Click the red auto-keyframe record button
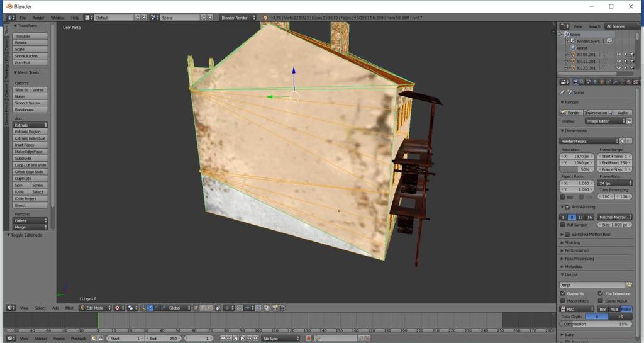644x343 pixels. 308,339
